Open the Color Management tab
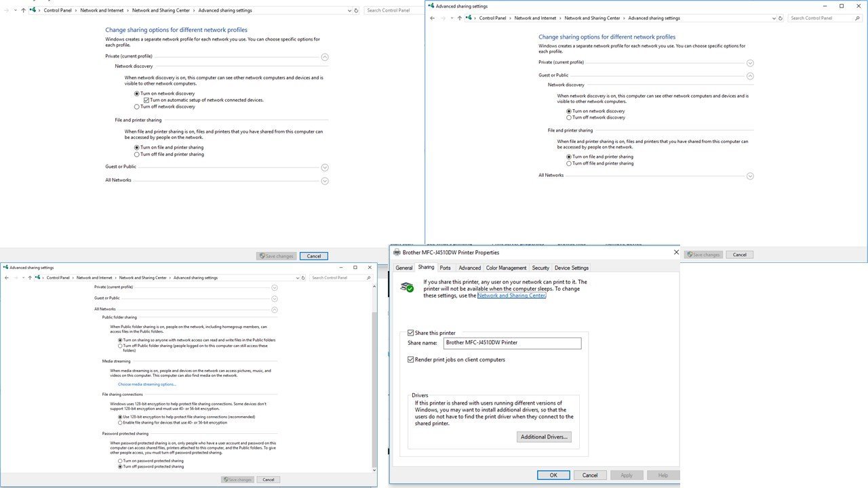The image size is (868, 488). pos(506,268)
